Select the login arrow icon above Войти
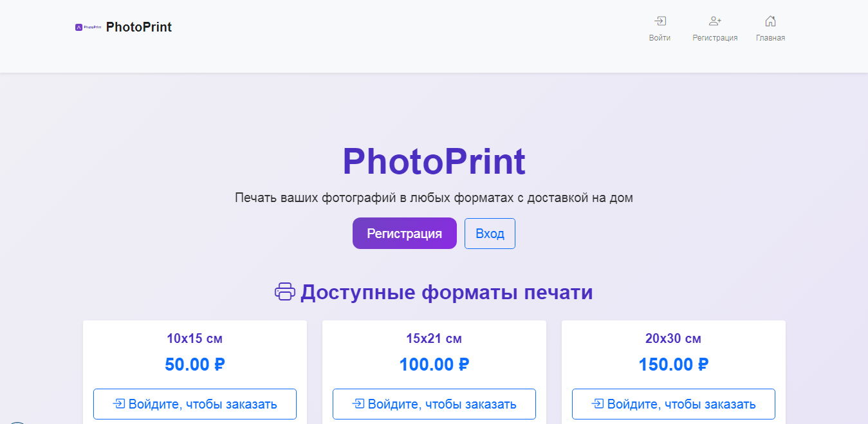 660,21
